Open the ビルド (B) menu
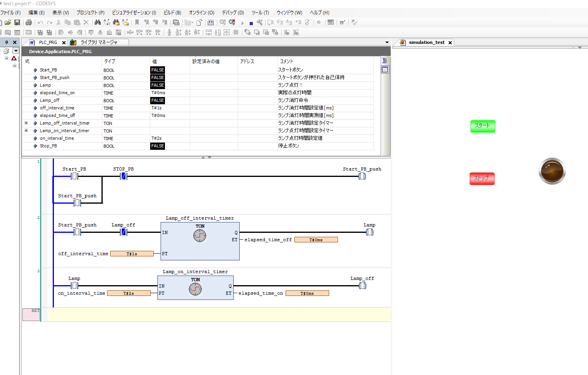This screenshot has height=375, width=588. click(x=172, y=12)
